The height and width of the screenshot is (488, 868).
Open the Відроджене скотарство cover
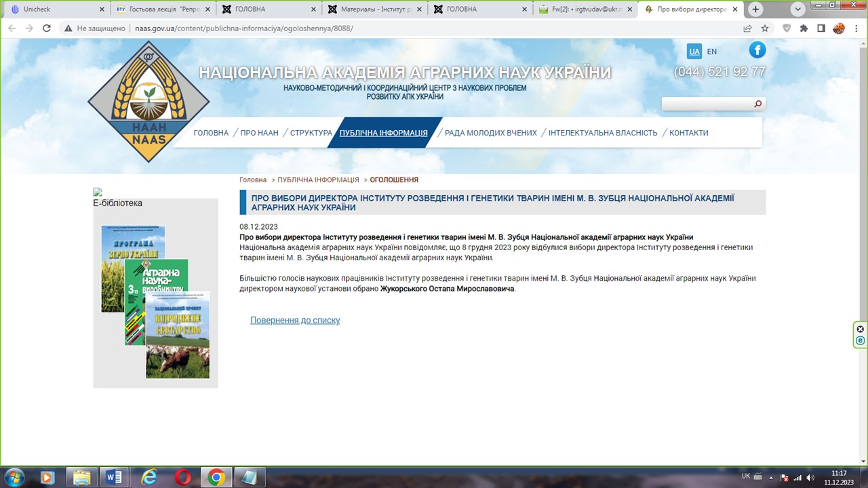tap(178, 335)
